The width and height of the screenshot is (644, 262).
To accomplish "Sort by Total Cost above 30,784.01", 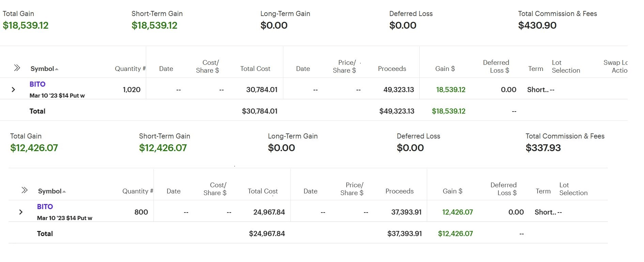I will 255,69.
